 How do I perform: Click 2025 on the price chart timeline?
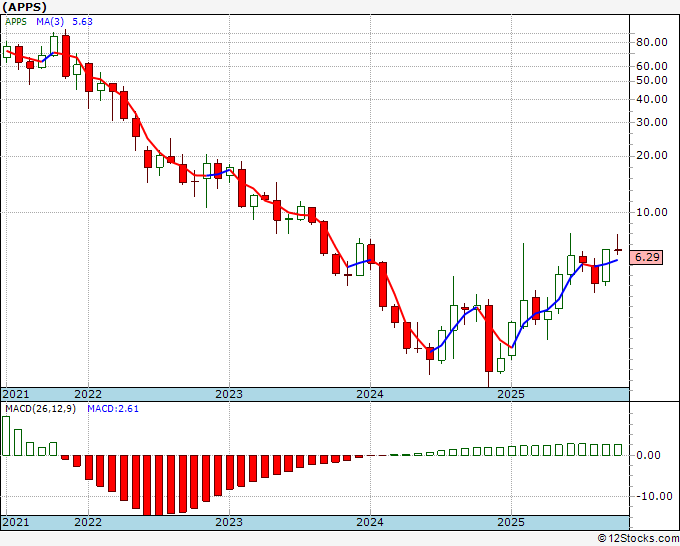pos(511,394)
